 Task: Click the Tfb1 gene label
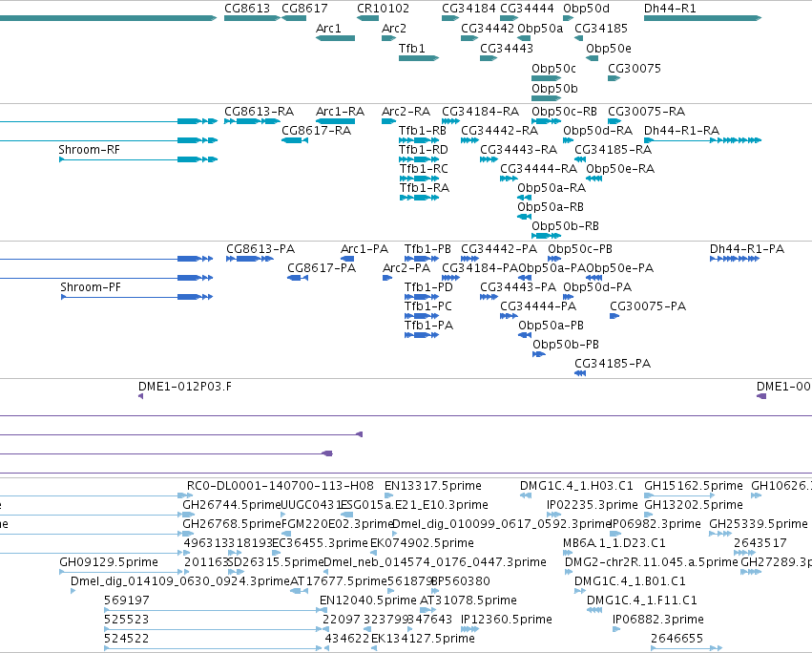pos(411,49)
